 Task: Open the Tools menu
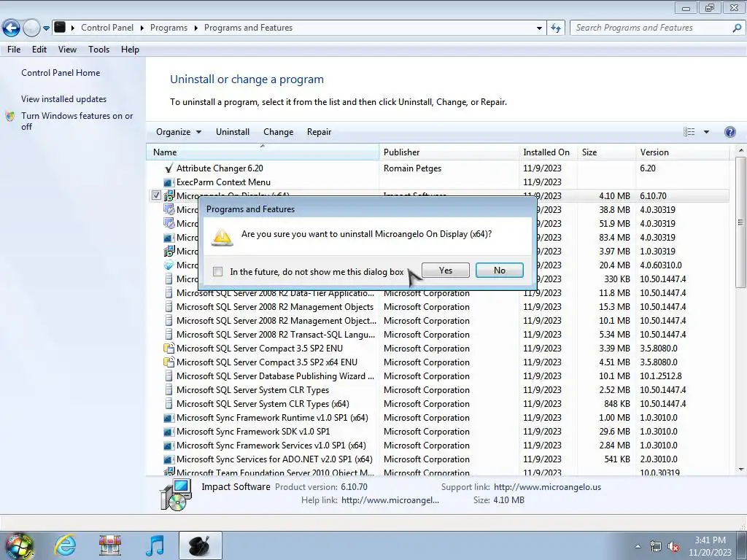click(98, 50)
